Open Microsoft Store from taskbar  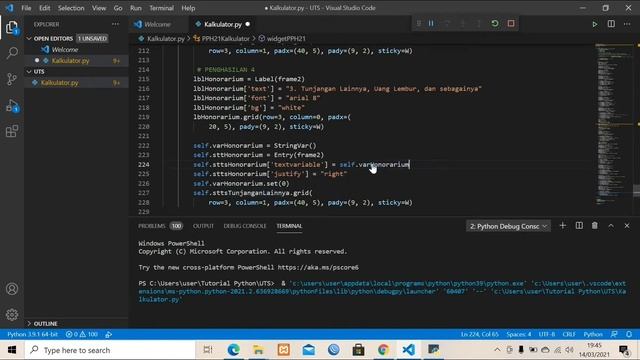coord(358,350)
